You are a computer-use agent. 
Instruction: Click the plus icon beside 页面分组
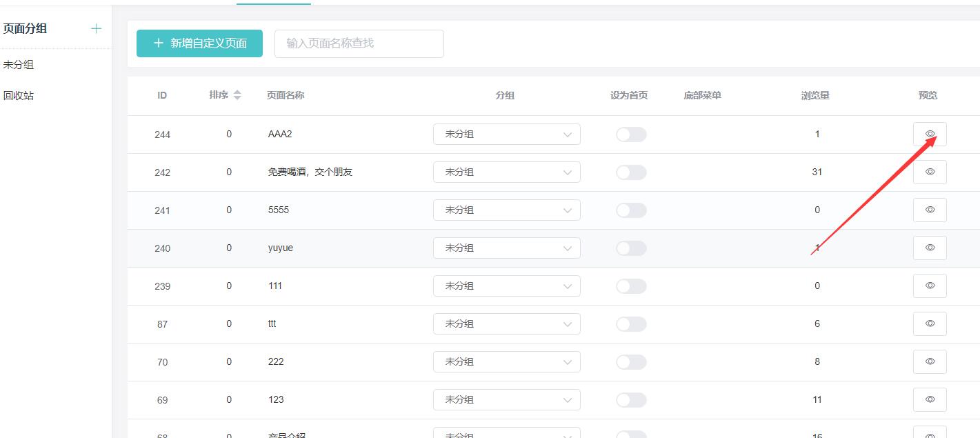click(x=96, y=28)
